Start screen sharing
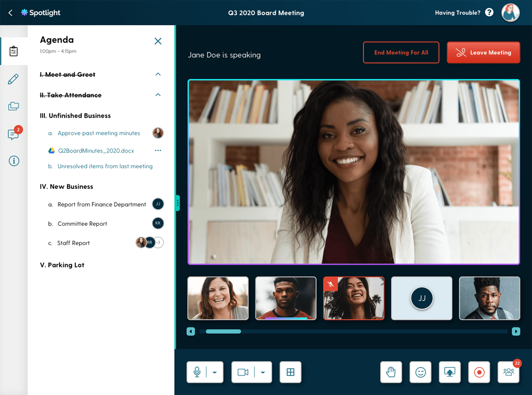This screenshot has width=532, height=395. pyautogui.click(x=449, y=372)
